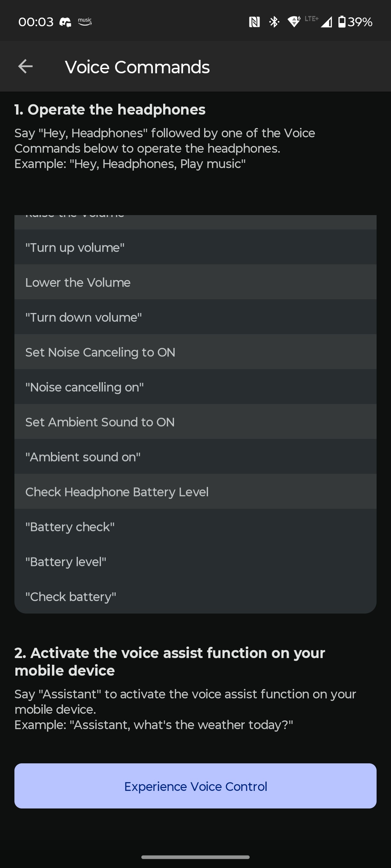
Task: Select Set Noise Canceling to ON row
Action: click(195, 352)
